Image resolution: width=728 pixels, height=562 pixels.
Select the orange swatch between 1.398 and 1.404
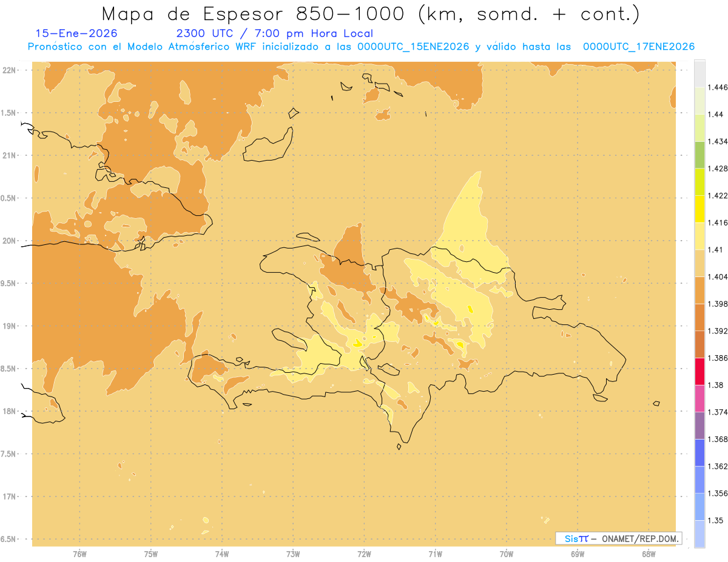tap(699, 290)
